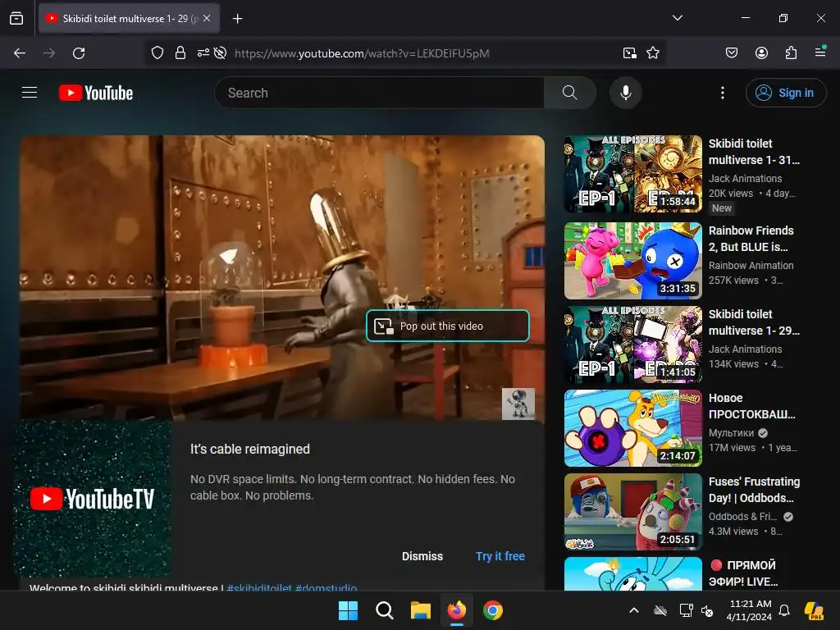Go forward with the forward arrow
The height and width of the screenshot is (630, 840).
(x=49, y=53)
